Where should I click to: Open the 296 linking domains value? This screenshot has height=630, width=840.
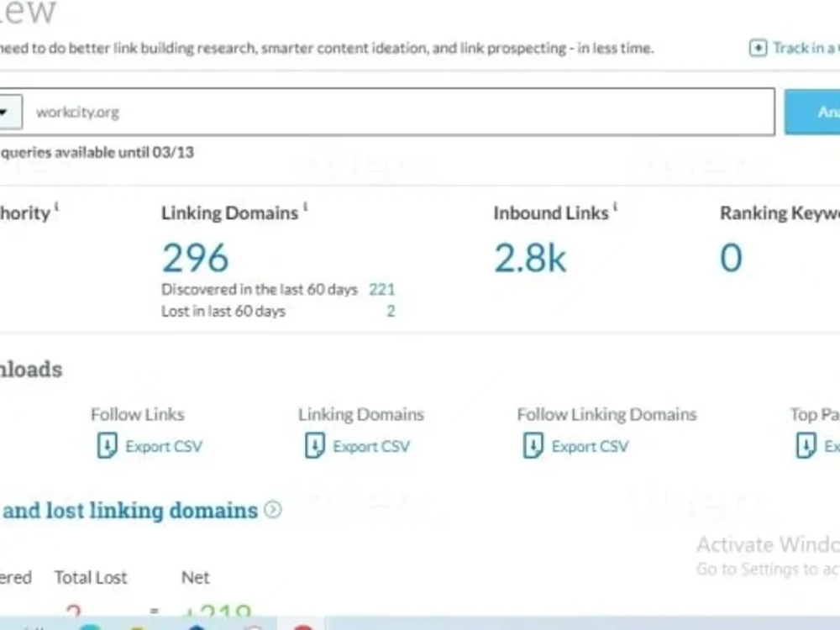196,258
